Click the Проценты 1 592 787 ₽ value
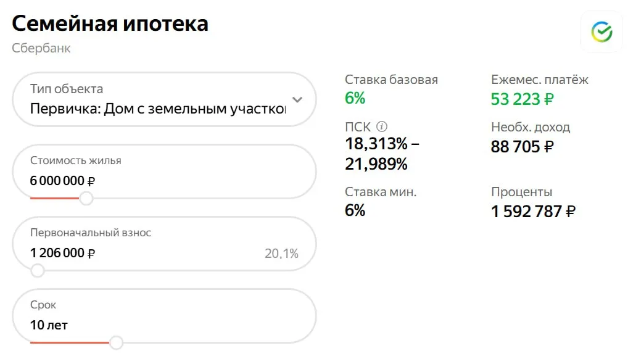 point(533,212)
